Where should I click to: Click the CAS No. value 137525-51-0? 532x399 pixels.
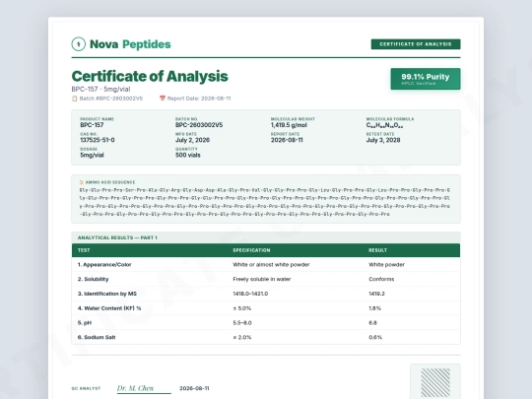(x=98, y=140)
